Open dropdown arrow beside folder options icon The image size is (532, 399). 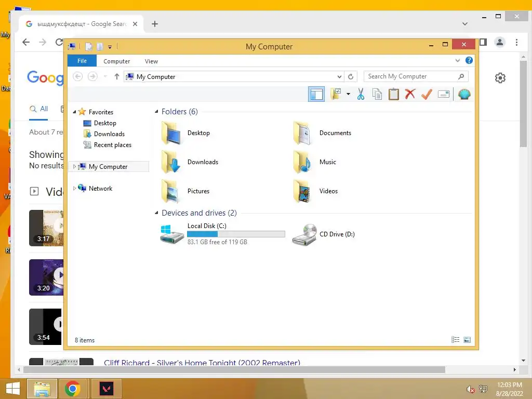coord(349,94)
